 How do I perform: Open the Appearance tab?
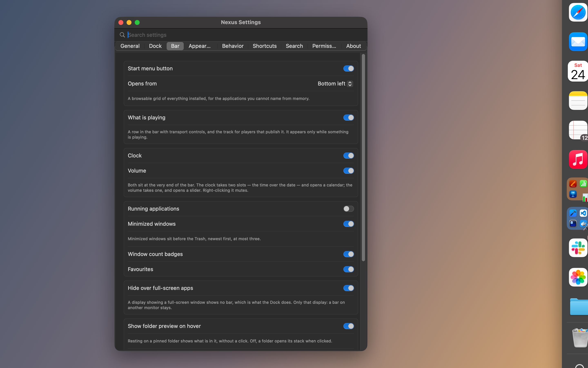pos(200,46)
